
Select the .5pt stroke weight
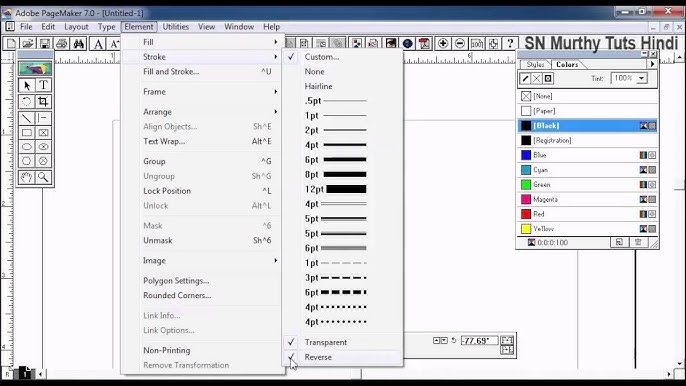pyautogui.click(x=343, y=101)
